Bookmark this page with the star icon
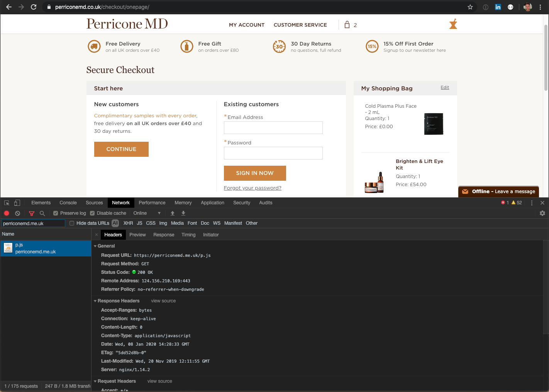This screenshot has width=549, height=392. (x=470, y=7)
